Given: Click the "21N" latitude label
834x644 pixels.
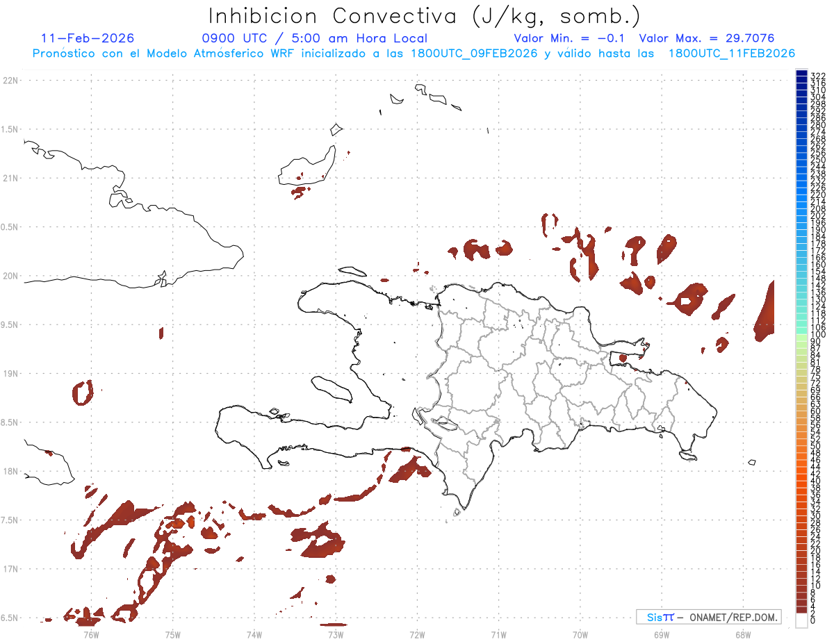Looking at the screenshot, I should (x=10, y=178).
